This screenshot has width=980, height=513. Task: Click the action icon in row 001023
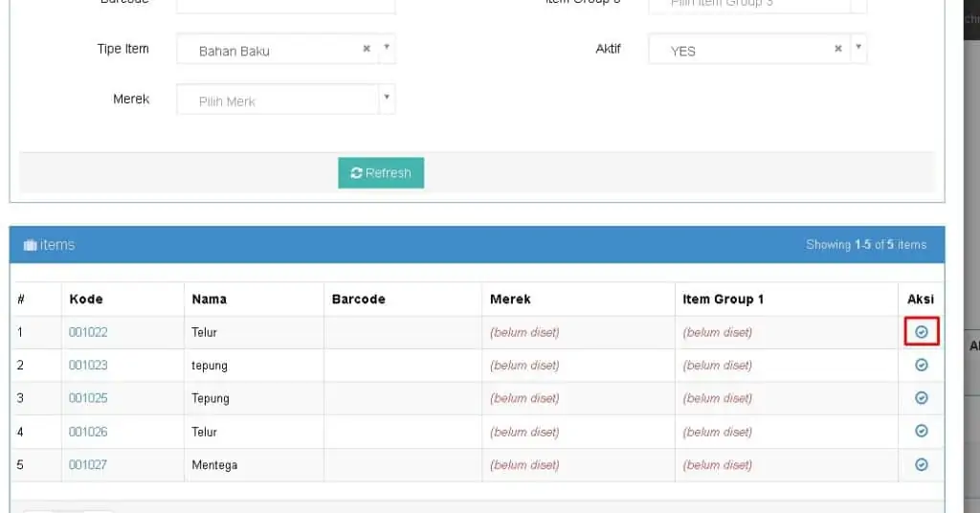[921, 365]
